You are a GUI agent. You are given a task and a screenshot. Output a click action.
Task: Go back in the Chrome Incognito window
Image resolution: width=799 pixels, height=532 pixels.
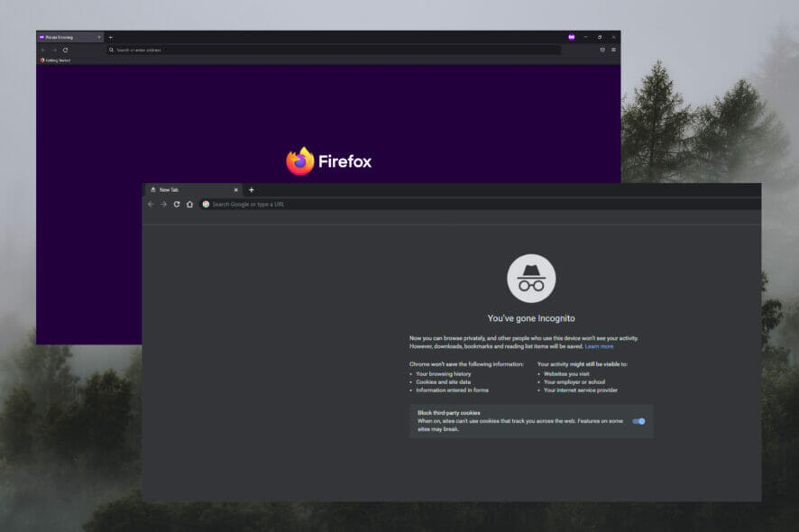151,205
